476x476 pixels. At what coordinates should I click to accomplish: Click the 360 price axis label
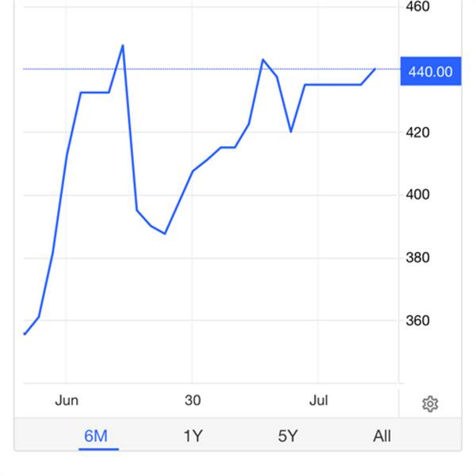coord(418,321)
